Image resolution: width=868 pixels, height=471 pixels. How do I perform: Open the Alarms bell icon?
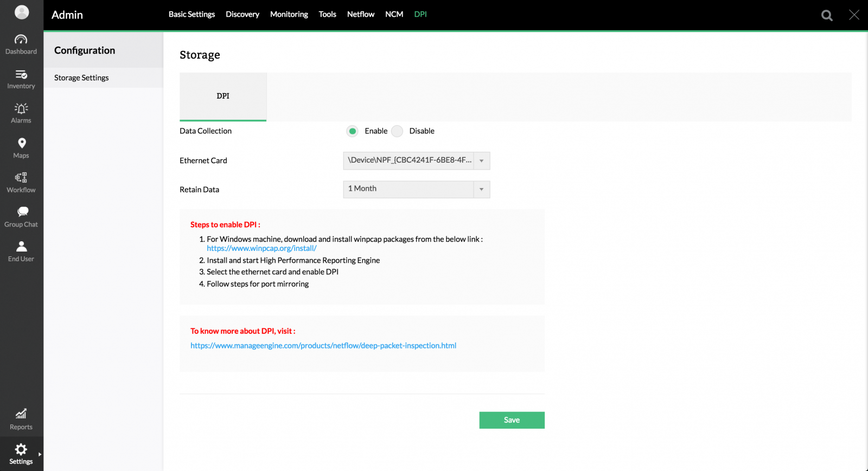(x=21, y=109)
